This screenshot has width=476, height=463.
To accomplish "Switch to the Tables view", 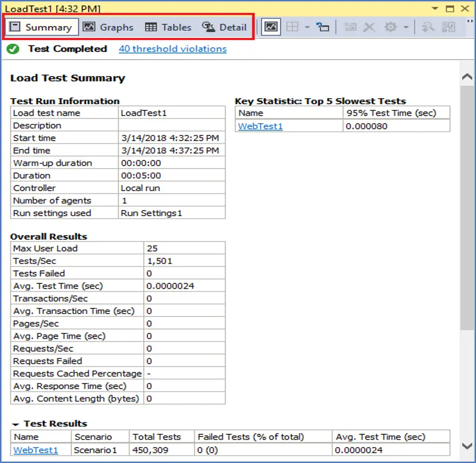I will tap(169, 27).
